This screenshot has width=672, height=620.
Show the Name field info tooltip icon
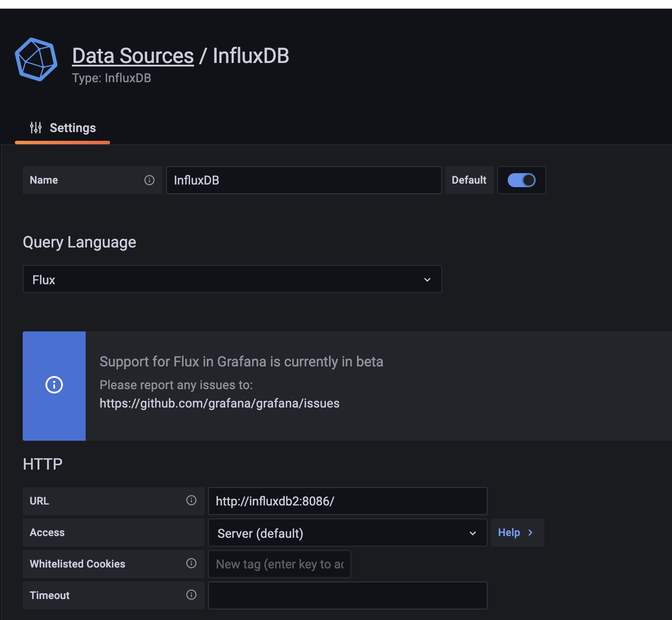coord(149,180)
